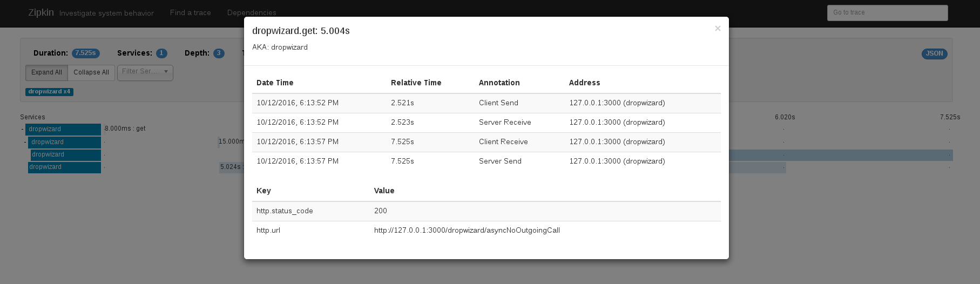This screenshot has height=284, width=980.
Task: Open the Find a trace menu
Action: click(191, 12)
